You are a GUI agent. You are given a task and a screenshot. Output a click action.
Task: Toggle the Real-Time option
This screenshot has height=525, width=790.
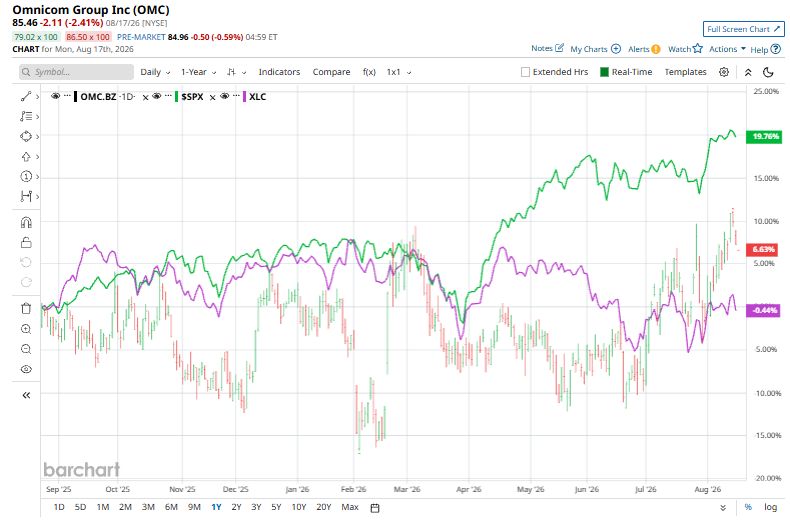coord(626,72)
